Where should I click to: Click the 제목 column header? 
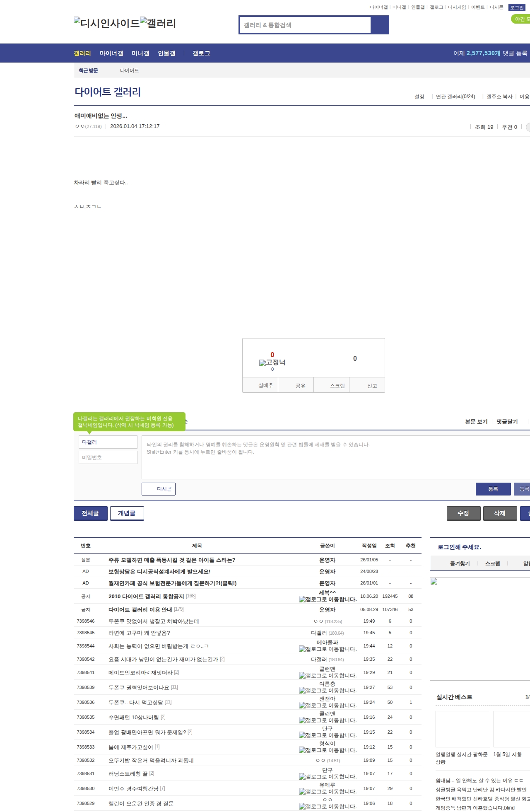(197, 546)
